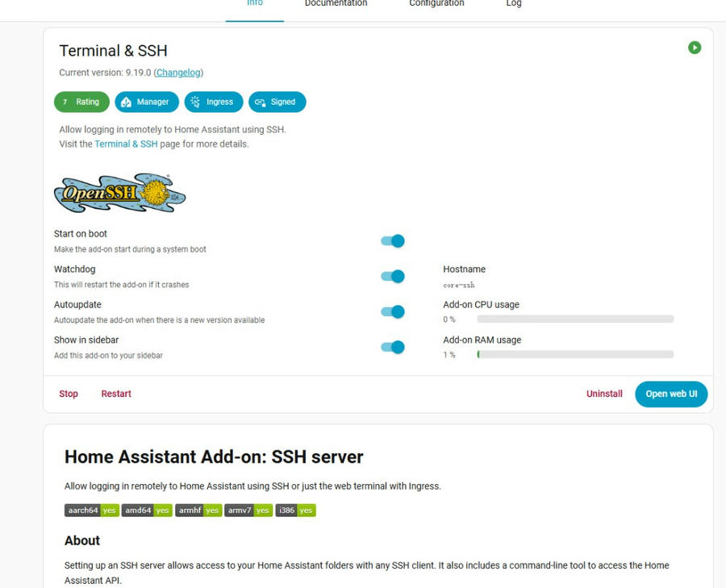Click the Ingress chip cursor icon
The image size is (726, 588).
195,102
